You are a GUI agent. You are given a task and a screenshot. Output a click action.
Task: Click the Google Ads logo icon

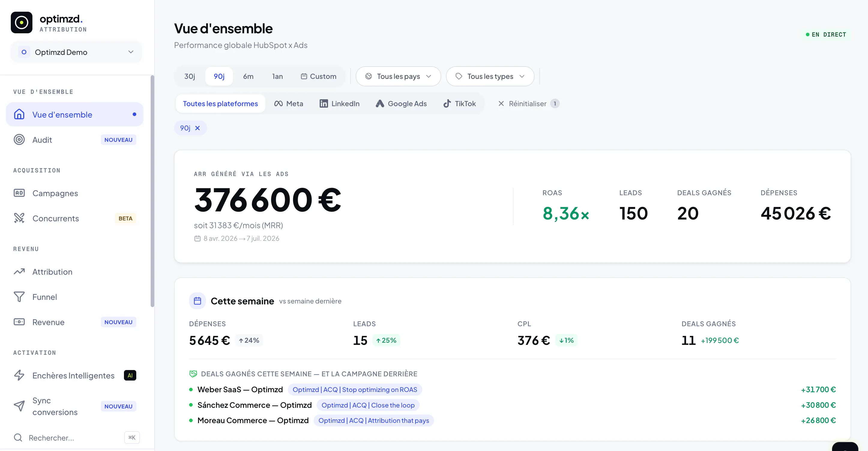[380, 104]
